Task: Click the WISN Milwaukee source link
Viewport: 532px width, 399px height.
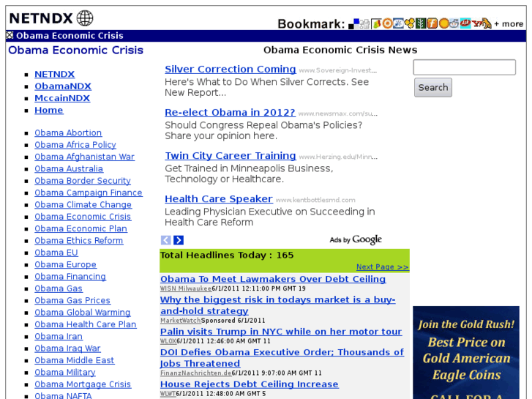Action: click(186, 288)
